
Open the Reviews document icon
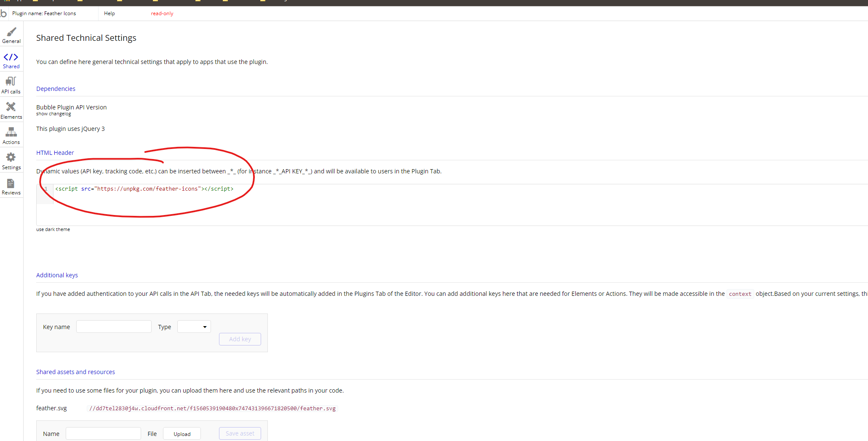11,183
